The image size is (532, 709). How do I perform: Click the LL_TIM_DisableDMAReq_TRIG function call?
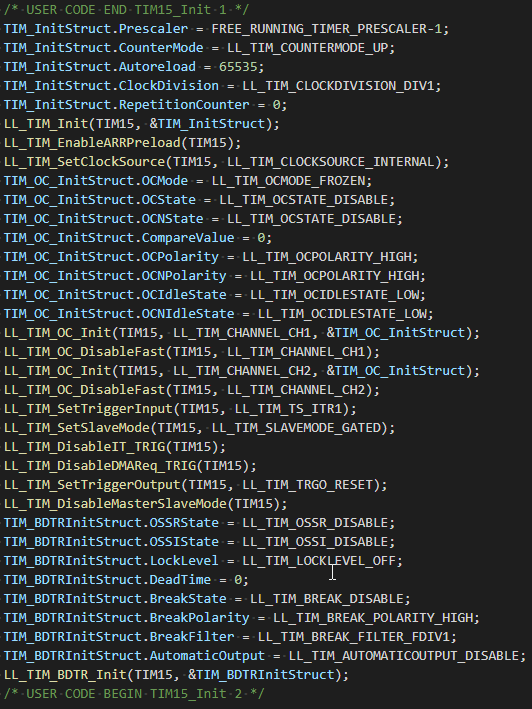[99, 465]
